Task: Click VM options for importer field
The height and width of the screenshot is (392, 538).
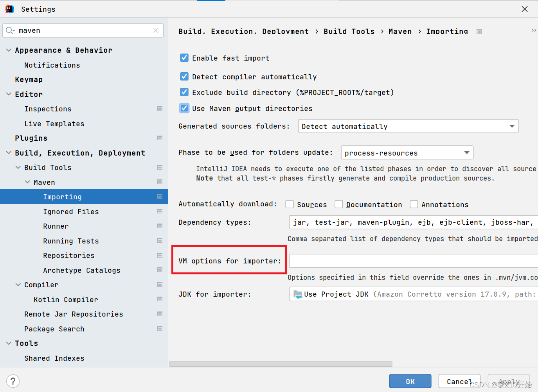Action: [x=414, y=261]
